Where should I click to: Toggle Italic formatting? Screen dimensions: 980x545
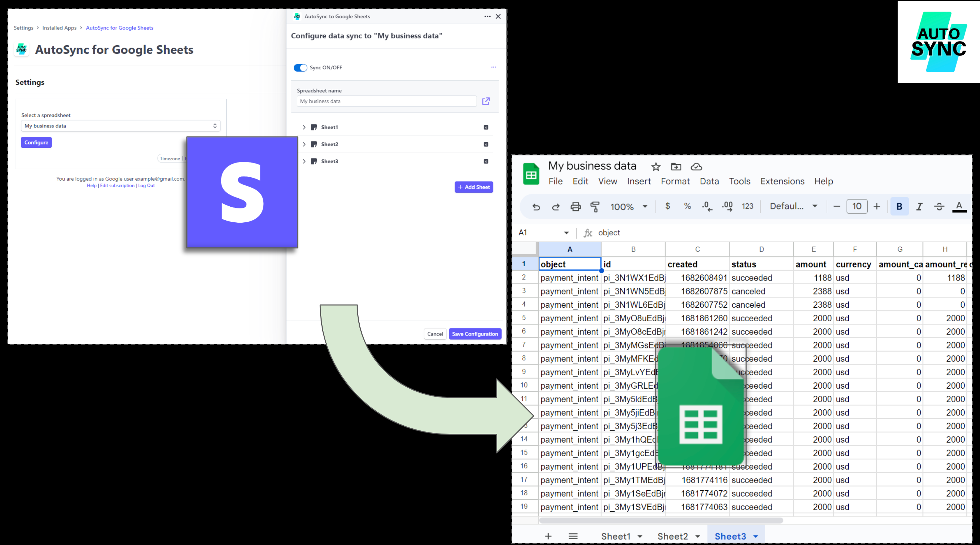click(x=919, y=207)
